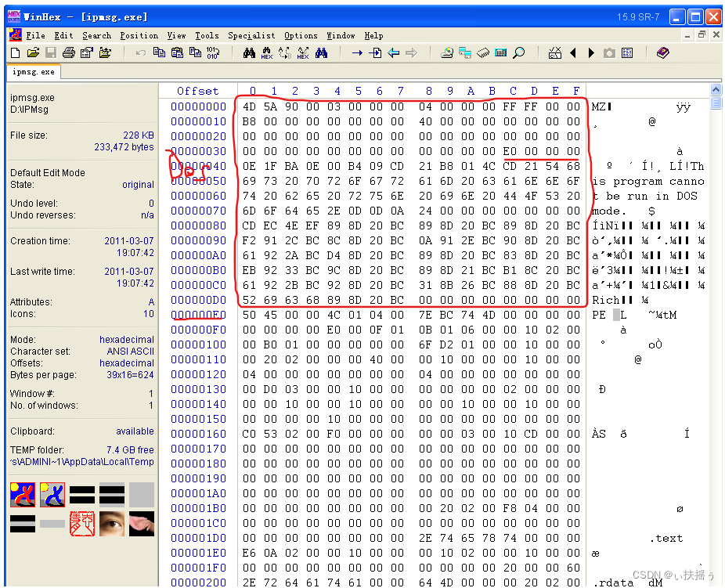Open the Tools menu
The height and width of the screenshot is (588, 725).
(x=207, y=35)
